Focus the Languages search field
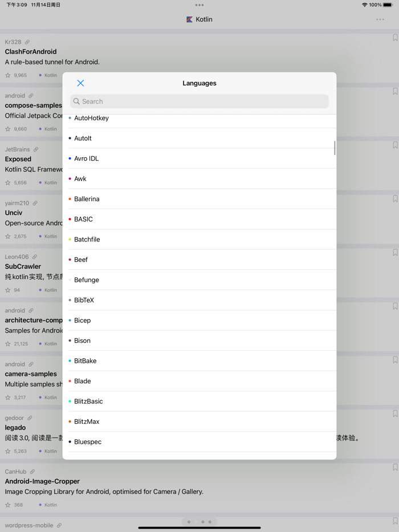 coord(199,101)
